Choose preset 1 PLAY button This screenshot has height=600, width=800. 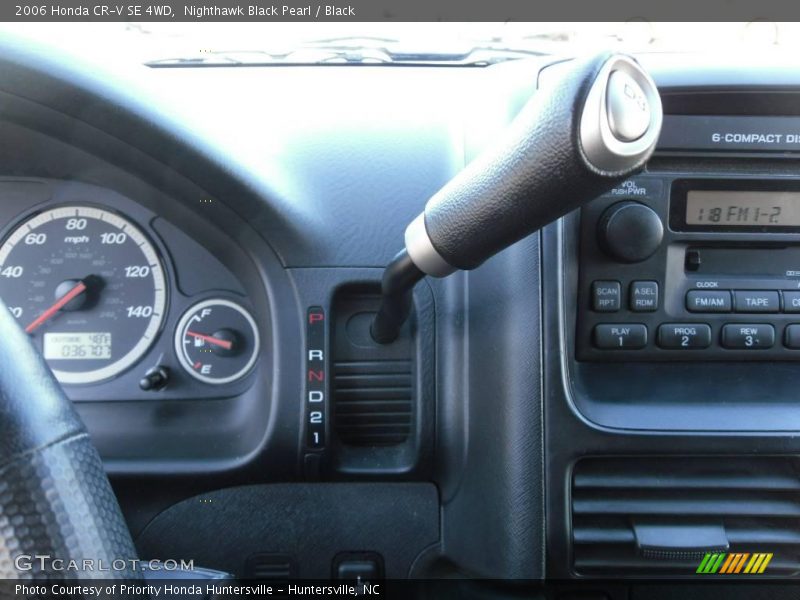620,337
